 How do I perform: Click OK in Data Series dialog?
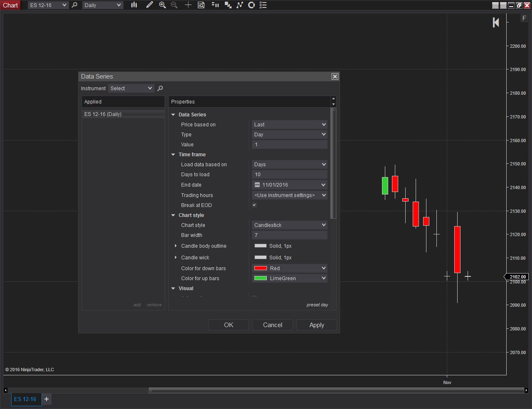click(x=229, y=325)
